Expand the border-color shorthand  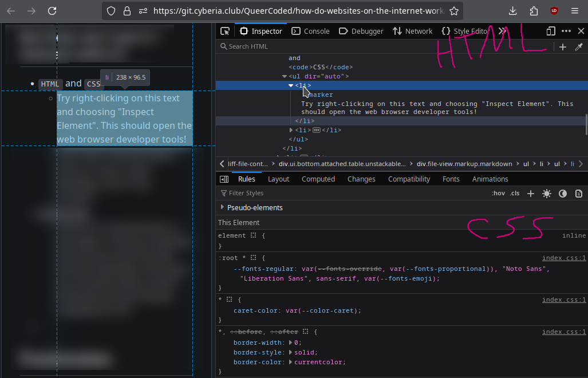click(291, 362)
